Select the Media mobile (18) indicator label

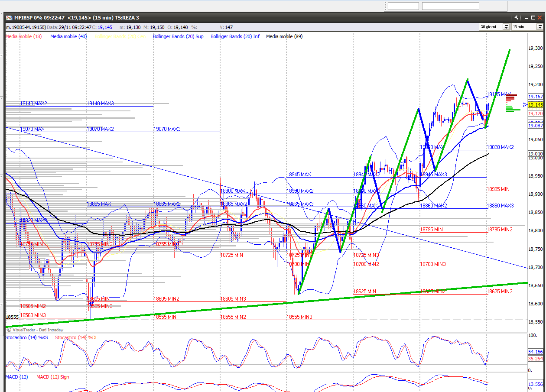tap(24, 36)
